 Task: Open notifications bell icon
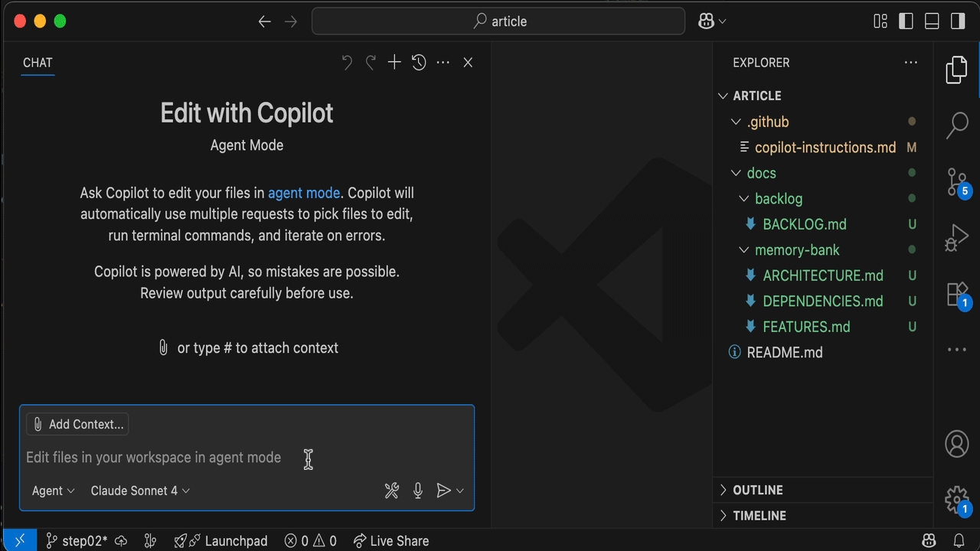click(959, 541)
